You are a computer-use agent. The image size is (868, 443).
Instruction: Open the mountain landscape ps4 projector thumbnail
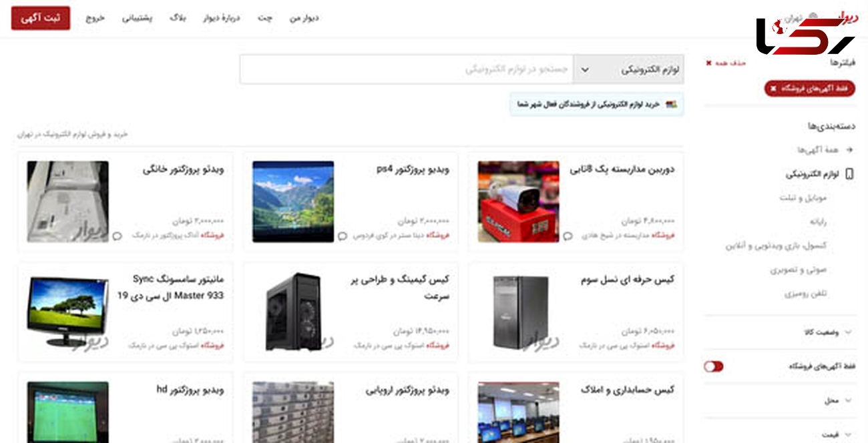pyautogui.click(x=293, y=201)
